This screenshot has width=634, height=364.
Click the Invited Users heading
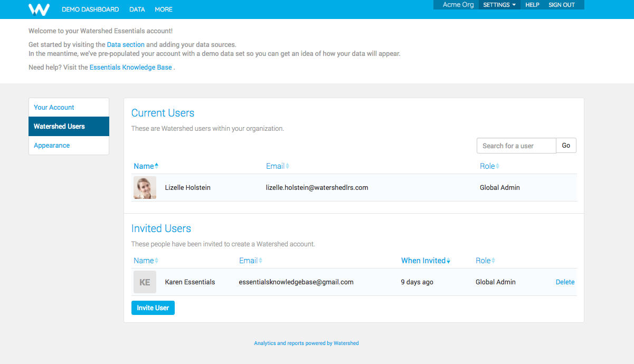pos(161,228)
